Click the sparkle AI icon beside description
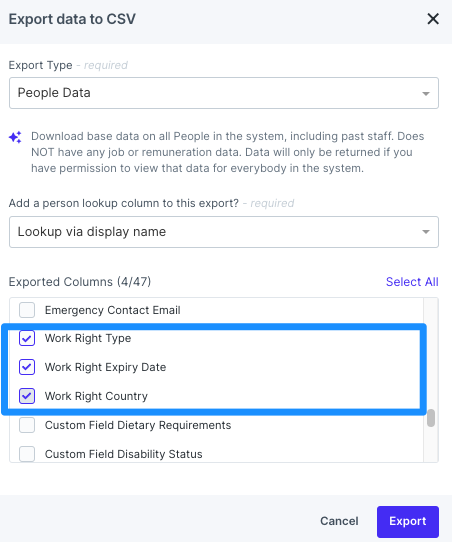This screenshot has width=452, height=542. click(15, 137)
